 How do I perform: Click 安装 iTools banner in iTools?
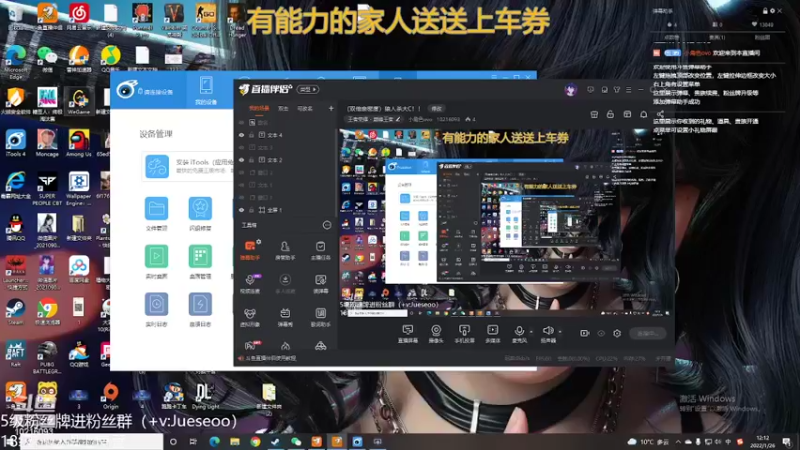click(187, 166)
